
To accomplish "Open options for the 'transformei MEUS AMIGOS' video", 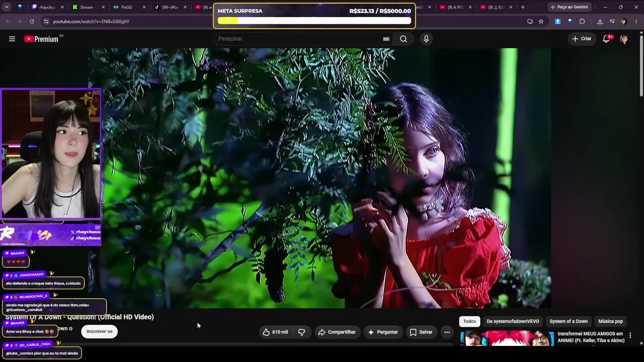I will [x=630, y=335].
